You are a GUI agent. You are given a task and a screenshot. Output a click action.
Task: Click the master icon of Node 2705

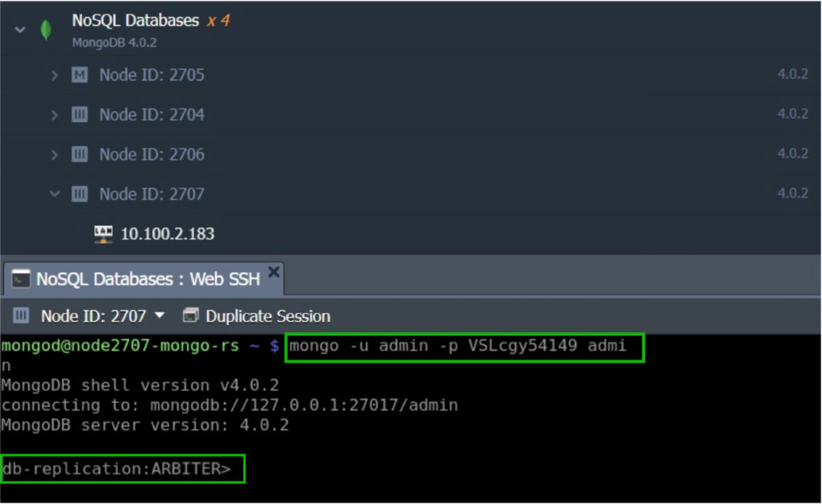(x=79, y=75)
